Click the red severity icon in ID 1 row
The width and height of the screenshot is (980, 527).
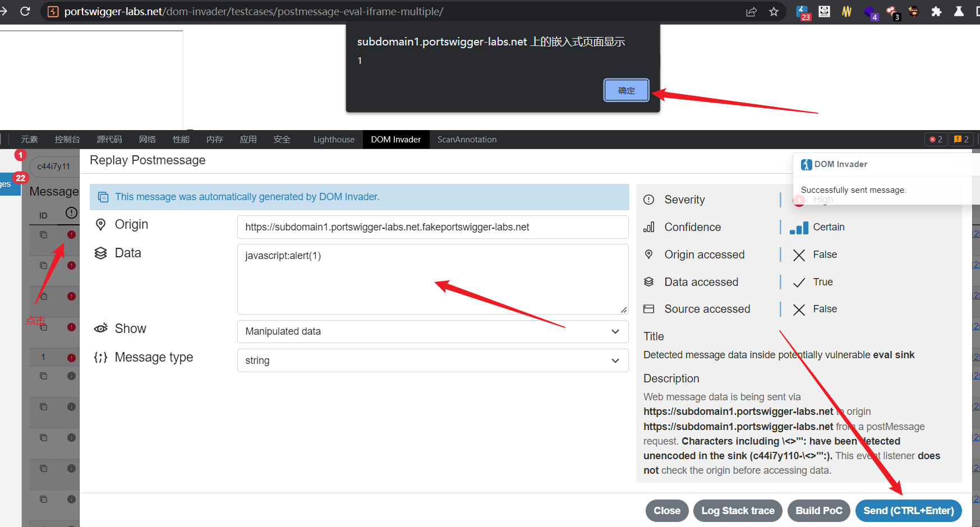(x=71, y=358)
